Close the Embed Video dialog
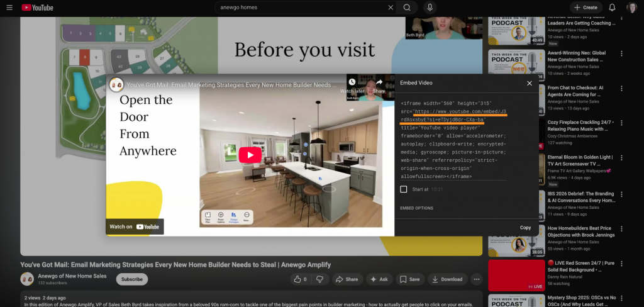This screenshot has width=644, height=307. [529, 83]
